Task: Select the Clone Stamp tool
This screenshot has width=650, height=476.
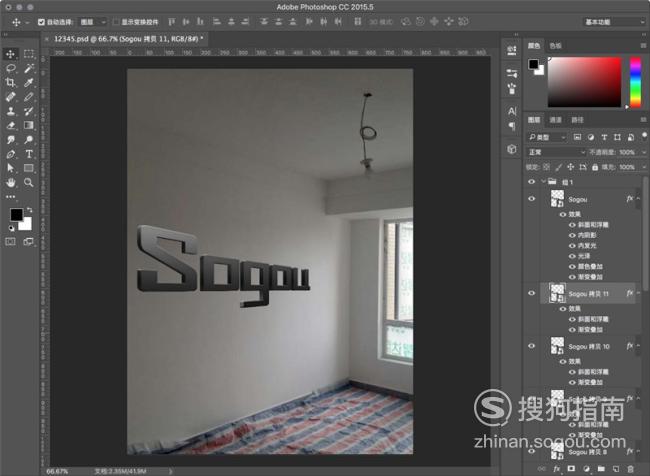Action: tap(10, 111)
